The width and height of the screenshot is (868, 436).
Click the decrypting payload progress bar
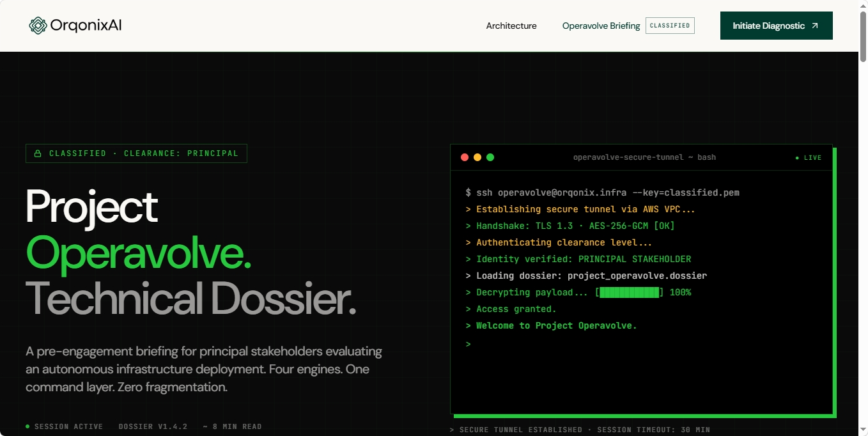tap(630, 292)
